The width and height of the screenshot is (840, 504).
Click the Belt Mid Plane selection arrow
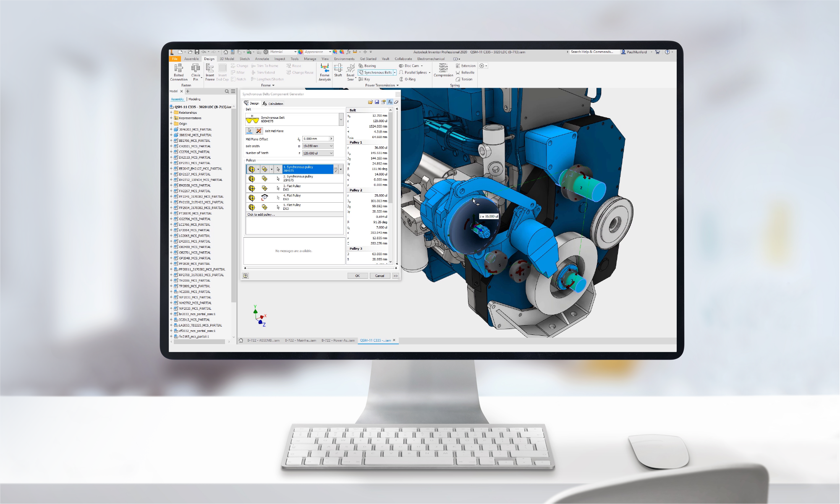point(250,130)
